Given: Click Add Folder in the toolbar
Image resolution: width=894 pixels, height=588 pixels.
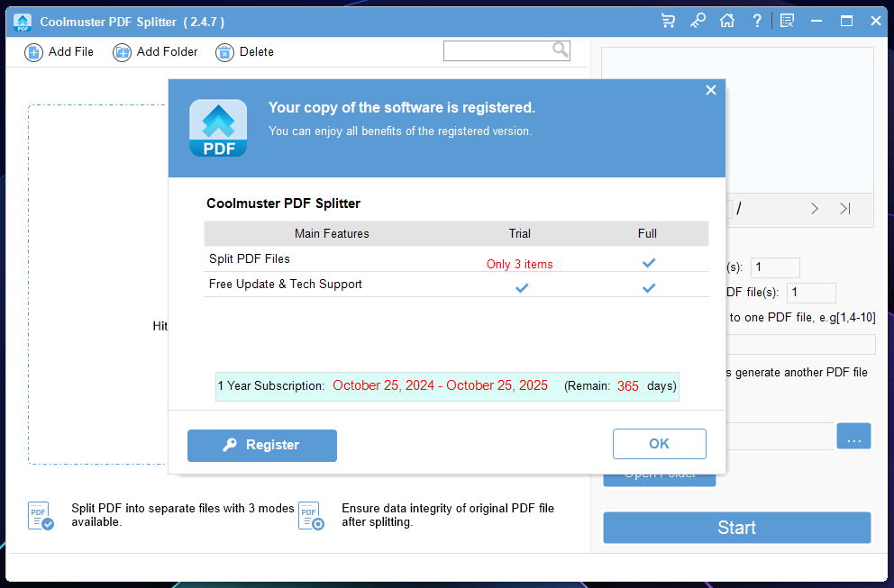Looking at the screenshot, I should (x=155, y=52).
